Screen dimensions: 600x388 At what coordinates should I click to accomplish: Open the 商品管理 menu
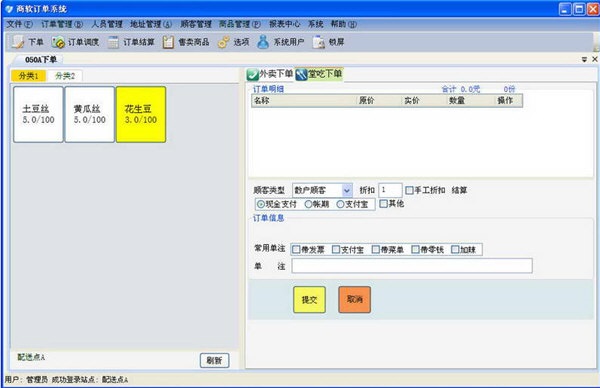coord(240,24)
